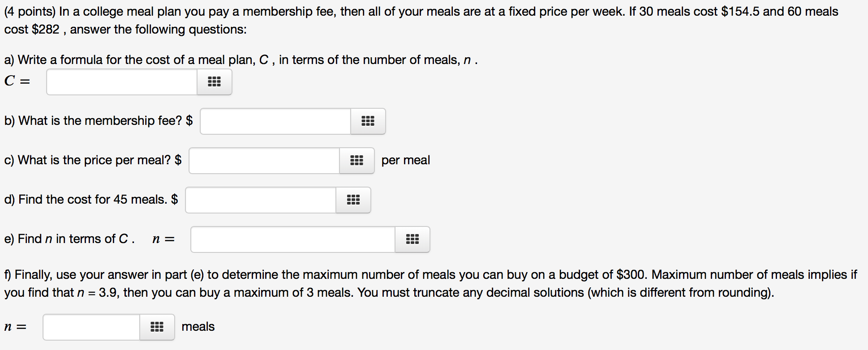The width and height of the screenshot is (868, 350).
Task: Click the 'per meal' unit label
Action: coord(406,160)
